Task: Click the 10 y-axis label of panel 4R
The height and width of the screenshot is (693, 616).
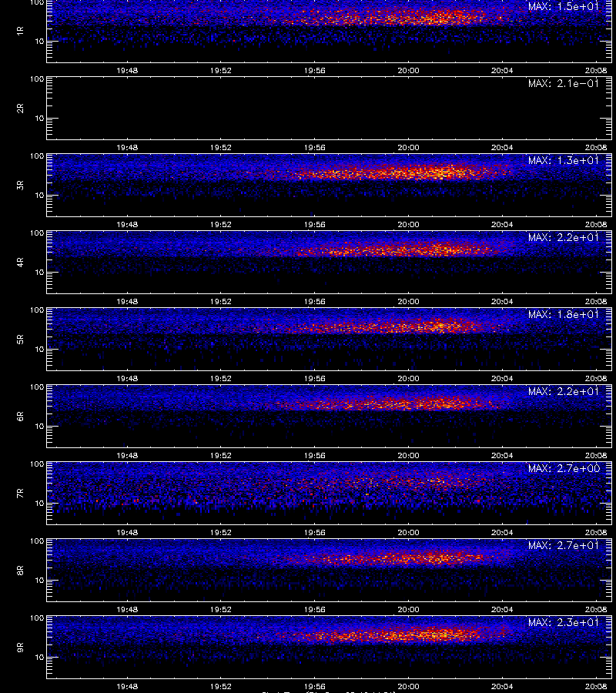Action: click(39, 273)
